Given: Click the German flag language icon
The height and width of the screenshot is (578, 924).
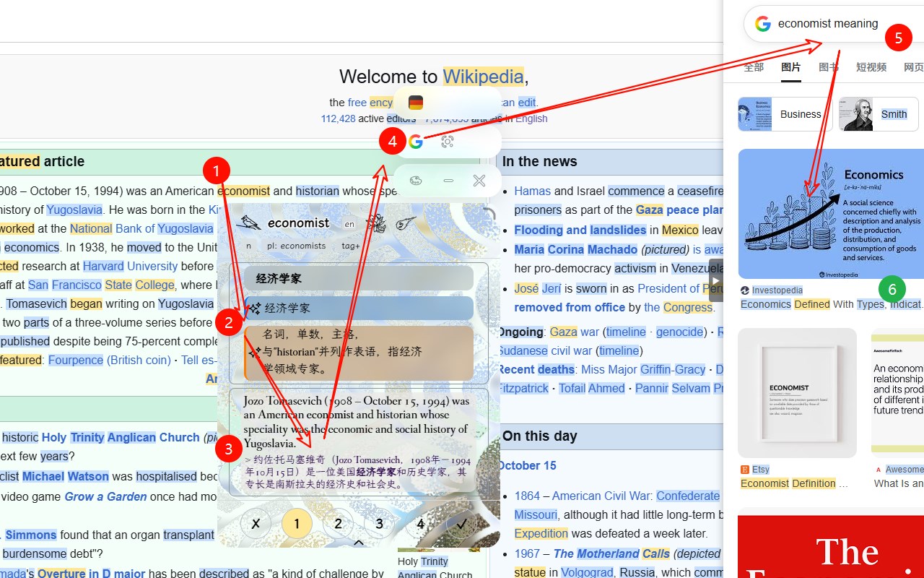Looking at the screenshot, I should [415, 103].
